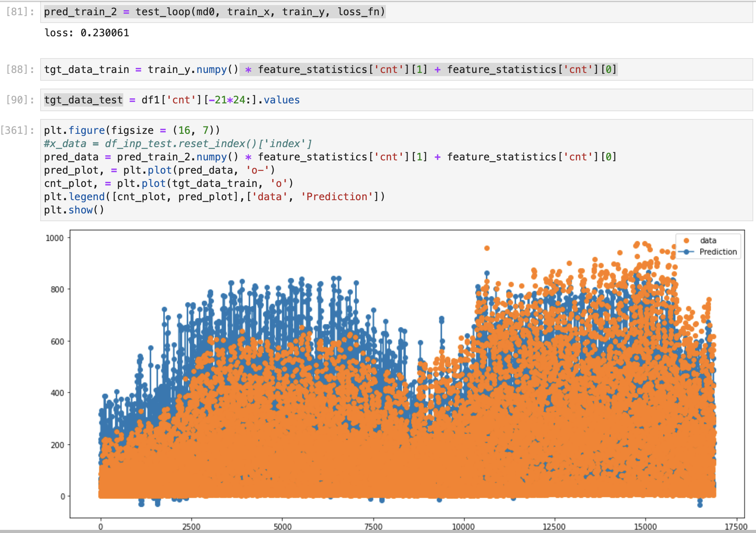
Task: Click the 'data' legend label
Action: [708, 241]
